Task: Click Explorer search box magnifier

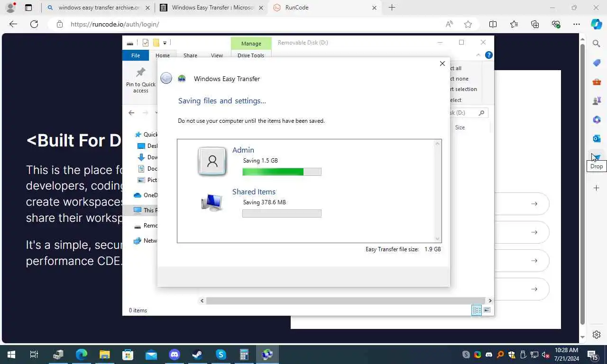Action: 481,113
